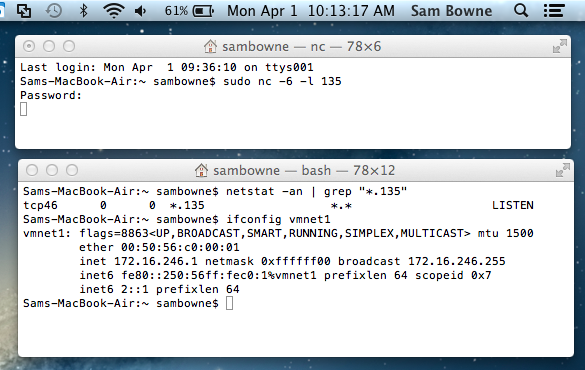Open Time Machine clock icon
The width and height of the screenshot is (585, 370).
[x=54, y=10]
